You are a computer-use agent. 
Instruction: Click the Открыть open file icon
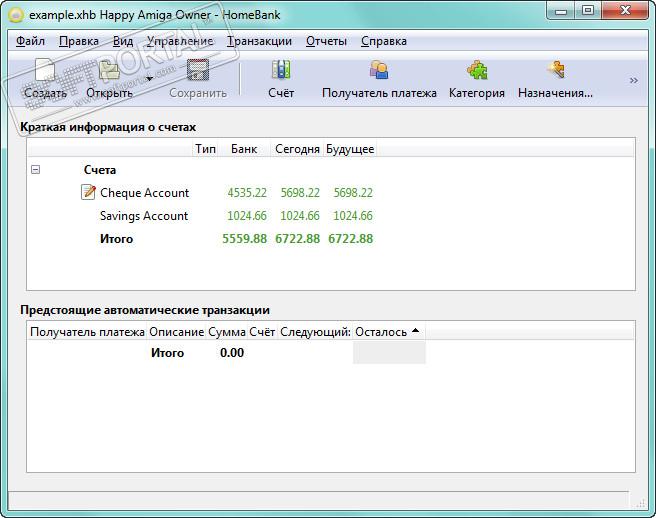pyautogui.click(x=110, y=70)
